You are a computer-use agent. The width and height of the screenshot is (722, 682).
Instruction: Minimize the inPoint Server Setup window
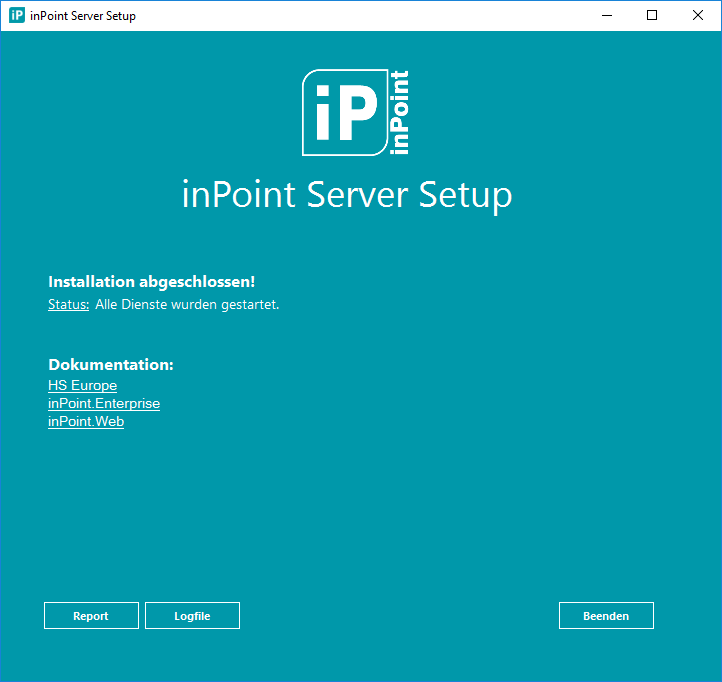(x=607, y=15)
